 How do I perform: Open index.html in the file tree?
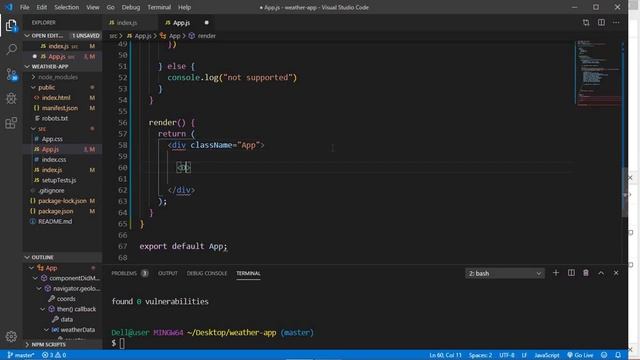(56, 98)
